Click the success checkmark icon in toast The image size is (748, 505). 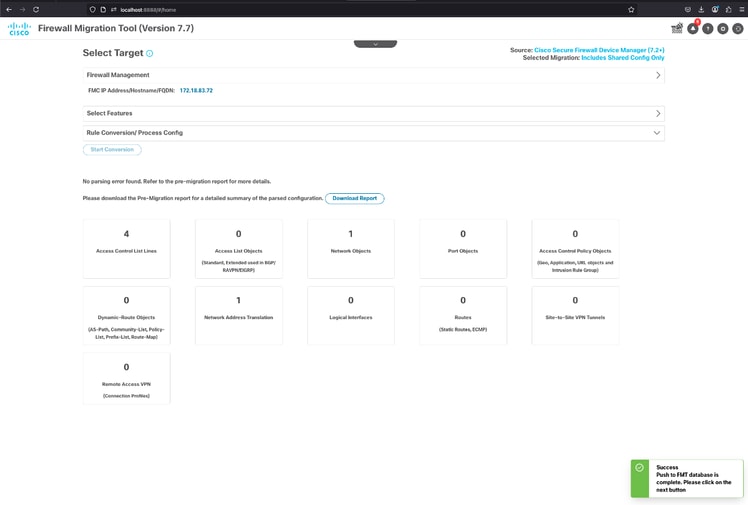point(639,468)
